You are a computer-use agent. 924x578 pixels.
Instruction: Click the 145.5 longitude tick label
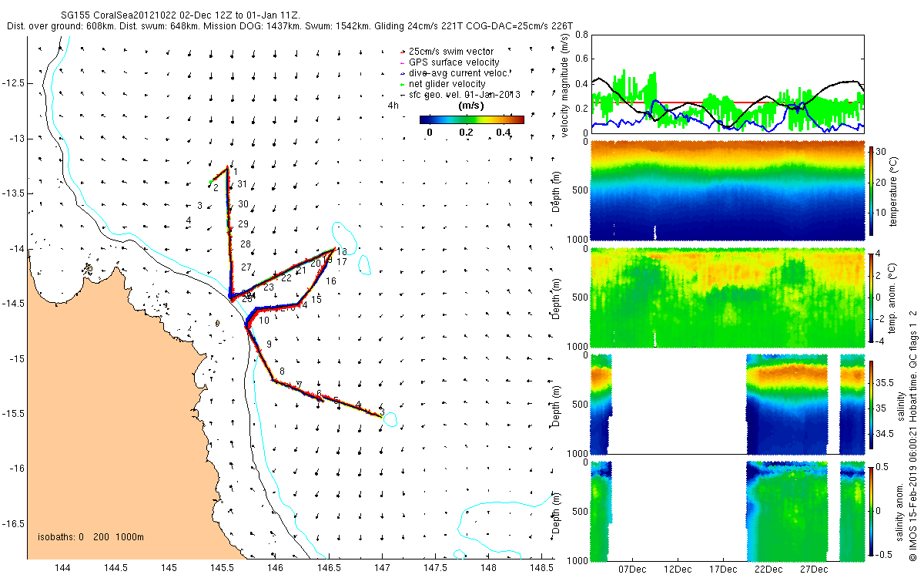pyautogui.click(x=222, y=568)
